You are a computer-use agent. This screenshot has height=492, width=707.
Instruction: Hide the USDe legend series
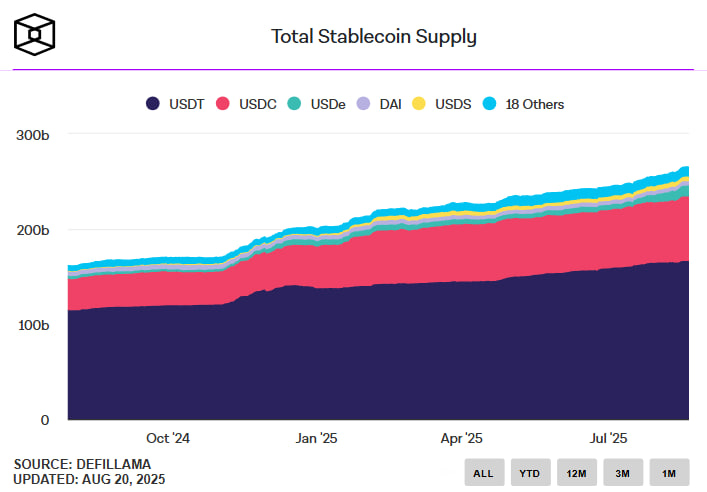[327, 104]
